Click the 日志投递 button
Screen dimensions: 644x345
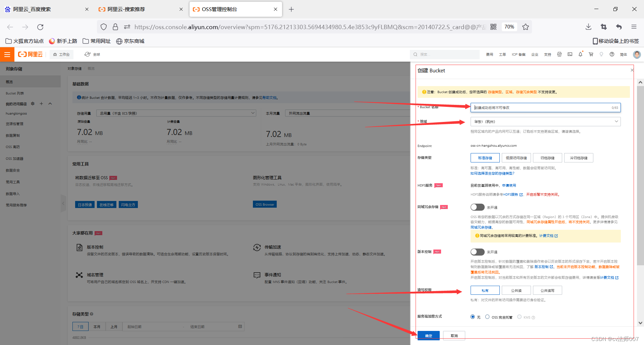[85, 205]
